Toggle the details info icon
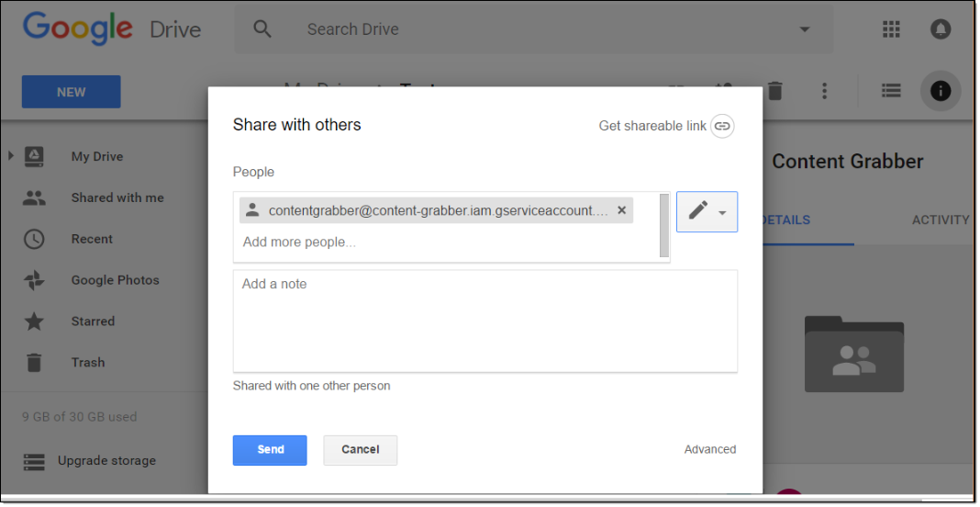The width and height of the screenshot is (980, 507). (941, 91)
